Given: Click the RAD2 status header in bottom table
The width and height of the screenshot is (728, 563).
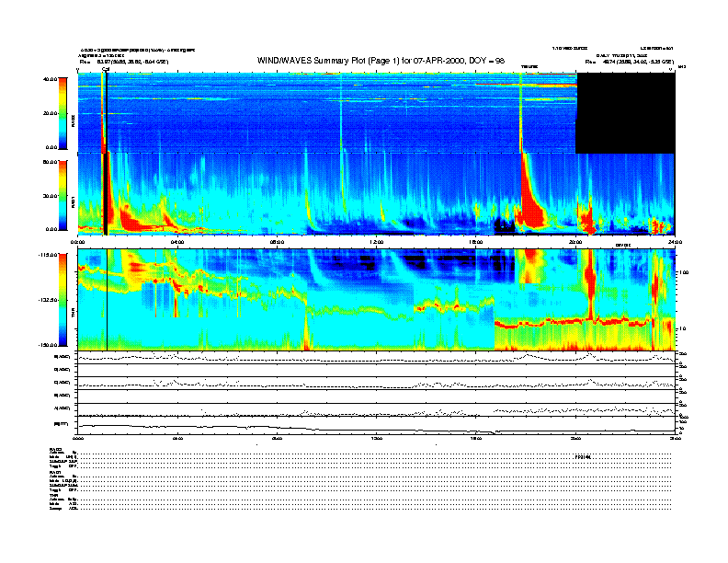Looking at the screenshot, I should tap(55, 448).
